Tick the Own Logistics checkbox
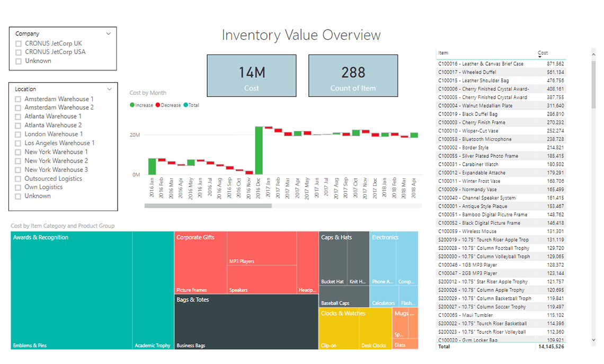 pyautogui.click(x=17, y=188)
